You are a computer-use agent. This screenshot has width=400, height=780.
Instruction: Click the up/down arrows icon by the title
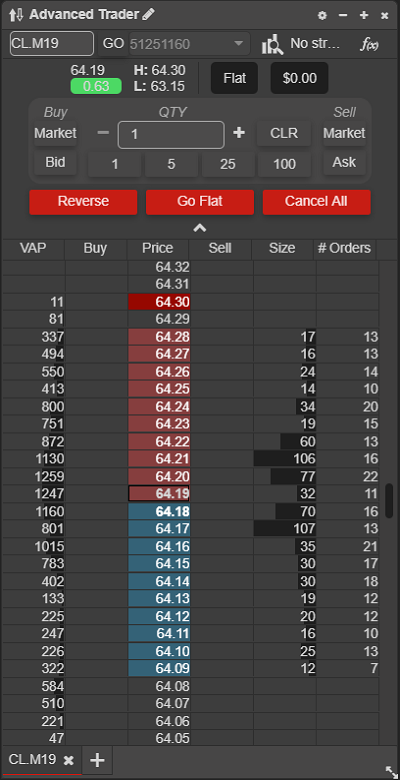[x=16, y=15]
